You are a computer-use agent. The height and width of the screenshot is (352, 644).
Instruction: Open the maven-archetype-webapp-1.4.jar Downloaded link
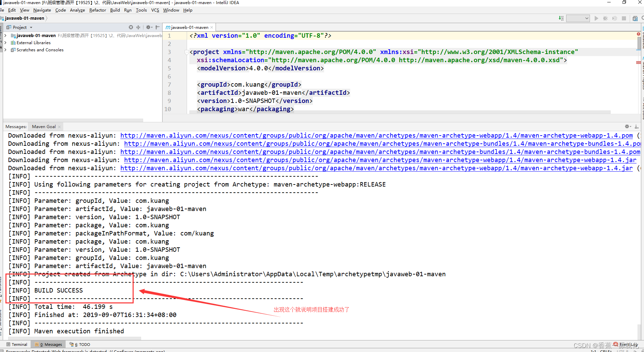[376, 168]
